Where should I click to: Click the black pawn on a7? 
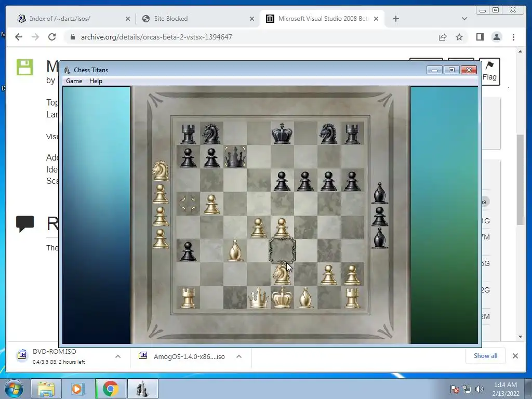(x=188, y=157)
